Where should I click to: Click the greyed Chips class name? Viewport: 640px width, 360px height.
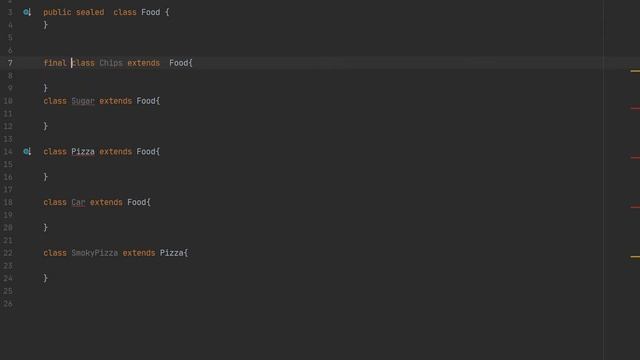tap(111, 63)
